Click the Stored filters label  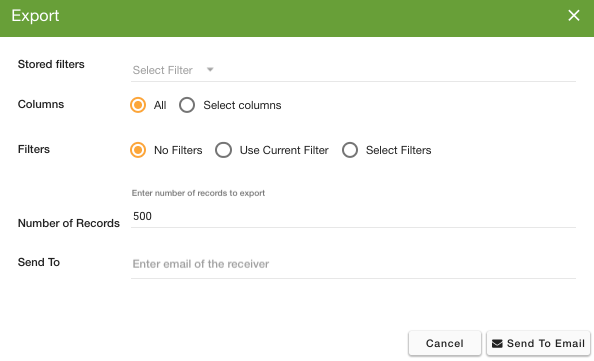[51, 64]
